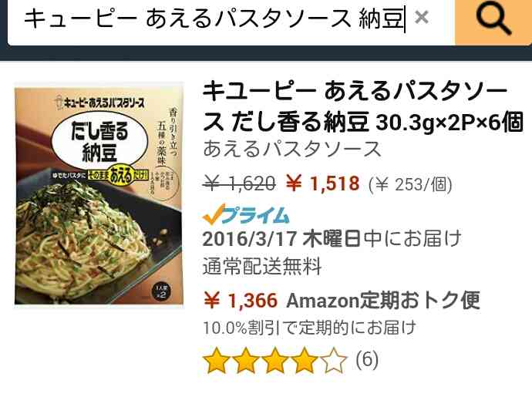This screenshot has height=397, width=532.
Task: Open the Amazon定期おトク便 offer
Action: [383, 301]
